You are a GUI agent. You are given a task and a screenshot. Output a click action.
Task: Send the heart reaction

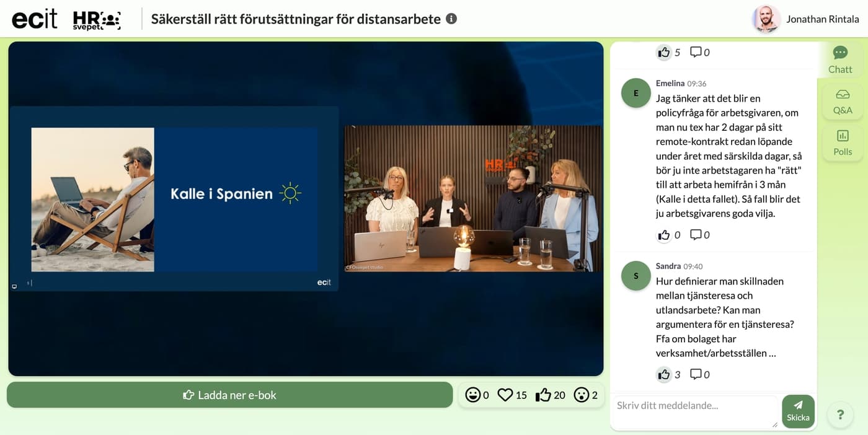[x=506, y=395]
